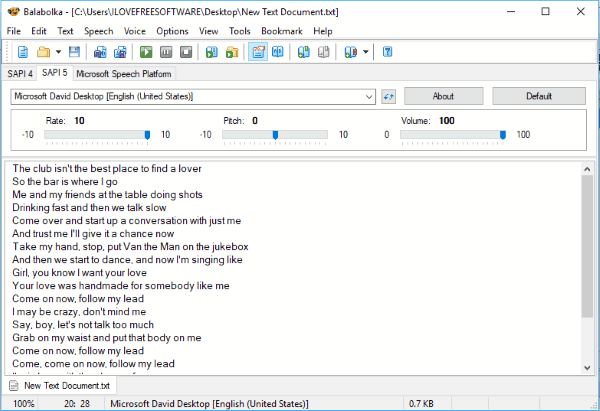Click the Save Audio File icon
600x411 pixels.
click(100, 52)
